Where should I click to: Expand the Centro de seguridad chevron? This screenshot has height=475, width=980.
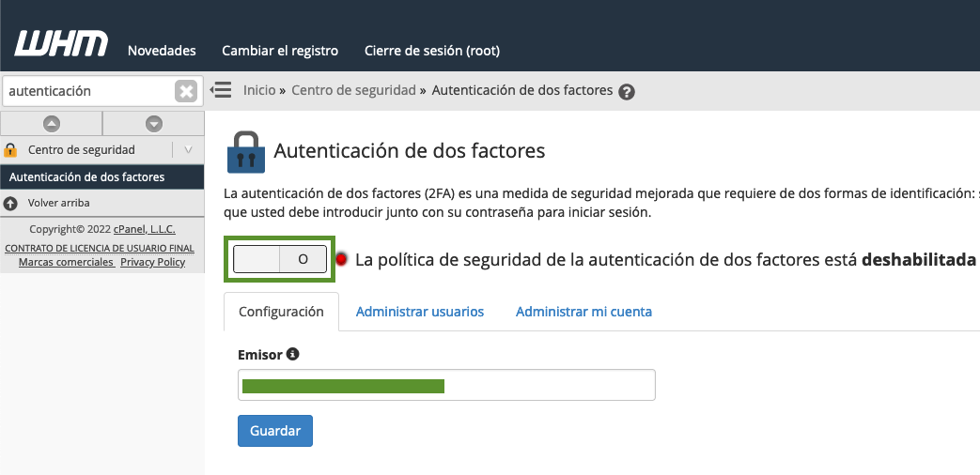(188, 149)
